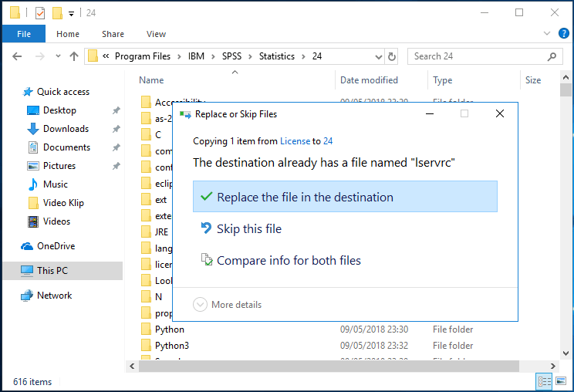Viewport: 574px width, 392px height.
Task: Open the recent locations dropdown arrow
Action: pos(58,56)
